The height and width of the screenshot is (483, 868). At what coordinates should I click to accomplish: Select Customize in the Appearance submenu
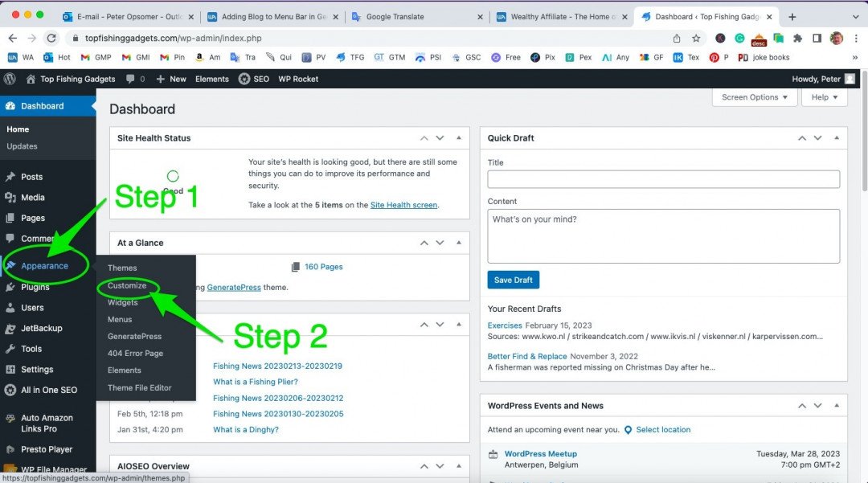[x=129, y=285]
